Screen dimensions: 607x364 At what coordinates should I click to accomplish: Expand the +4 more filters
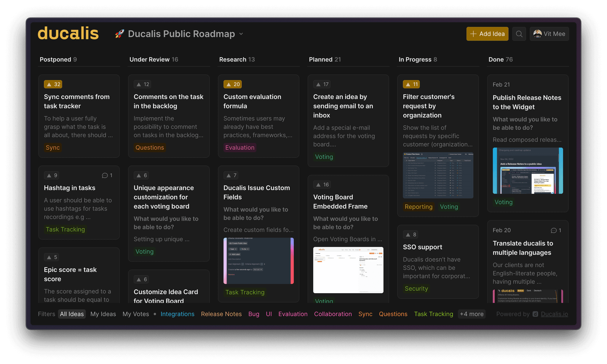coord(472,314)
